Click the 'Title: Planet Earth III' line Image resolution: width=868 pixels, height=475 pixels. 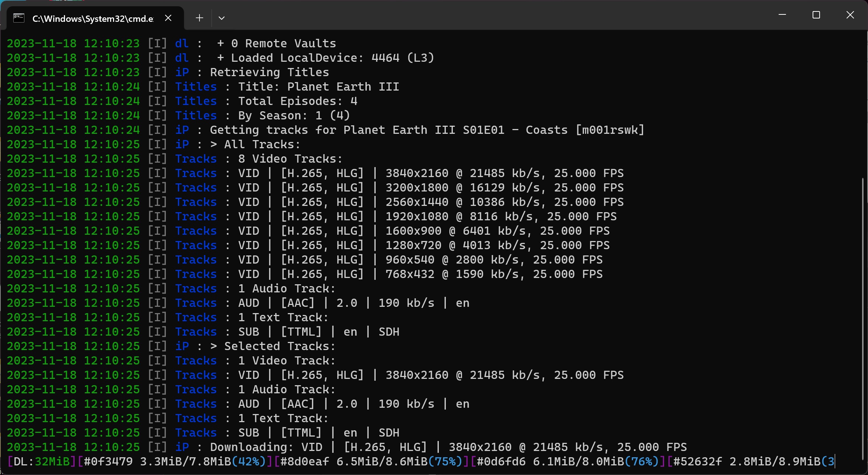click(x=318, y=87)
